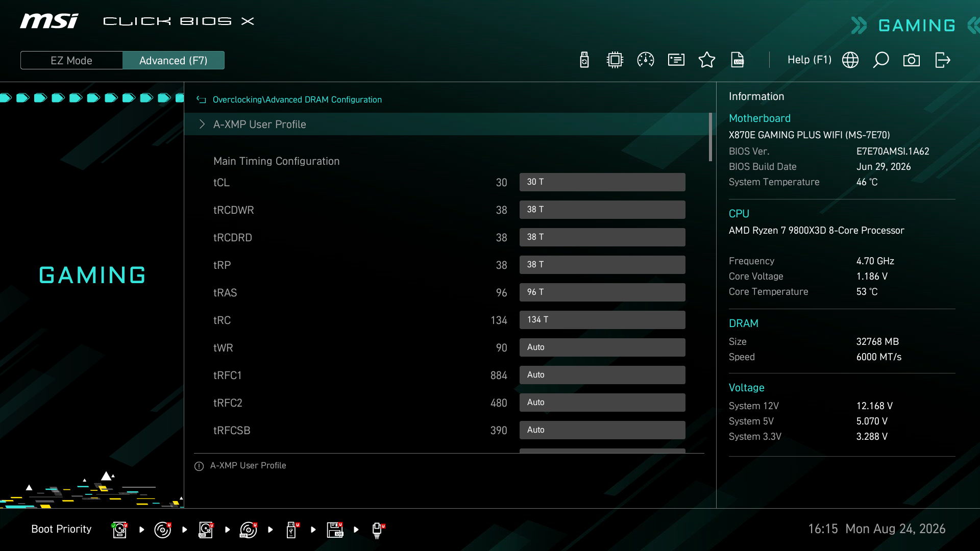
Task: Click the Boot Priority label
Action: coord(61,529)
